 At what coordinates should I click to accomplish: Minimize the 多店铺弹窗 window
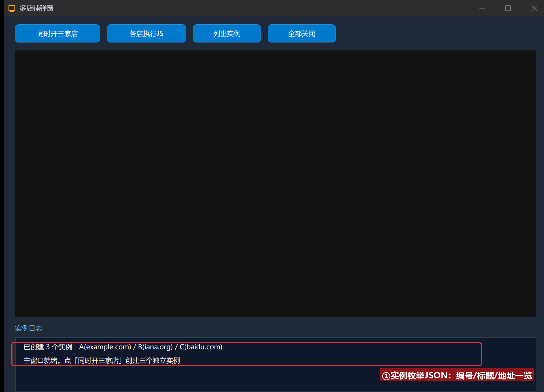coord(482,8)
